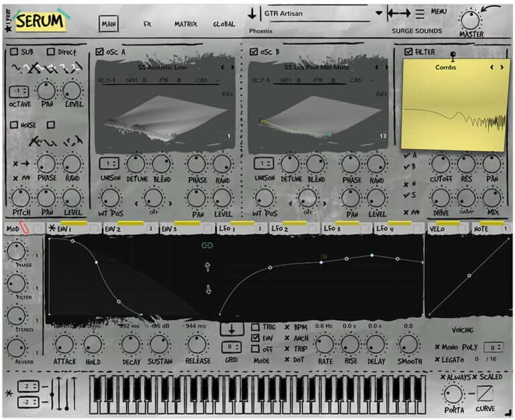515x420 pixels.
Task: Click the LFO shape load down-arrow button
Action: coord(231,329)
